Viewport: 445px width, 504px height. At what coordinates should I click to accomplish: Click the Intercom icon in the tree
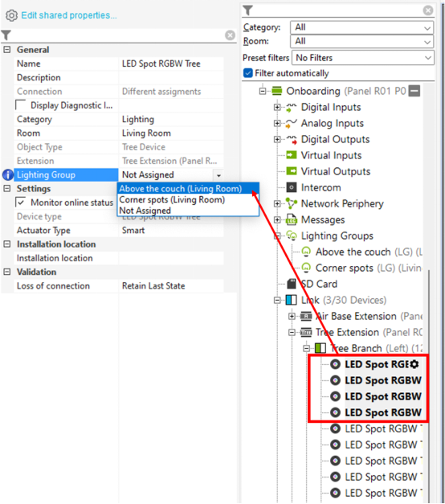[292, 187]
